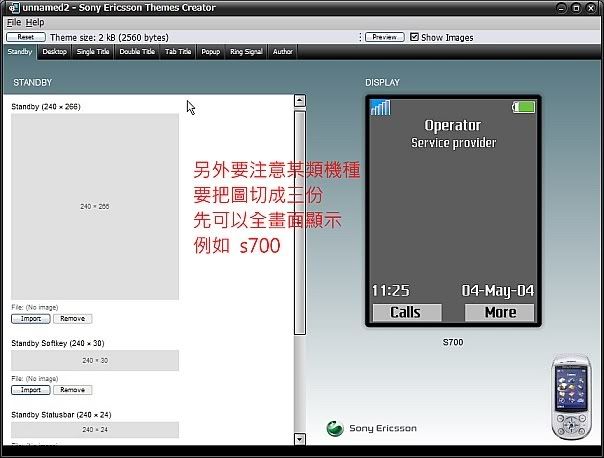Click the scroll down arrow of the Standby panel
Viewport: 604px width, 458px height.
(300, 439)
